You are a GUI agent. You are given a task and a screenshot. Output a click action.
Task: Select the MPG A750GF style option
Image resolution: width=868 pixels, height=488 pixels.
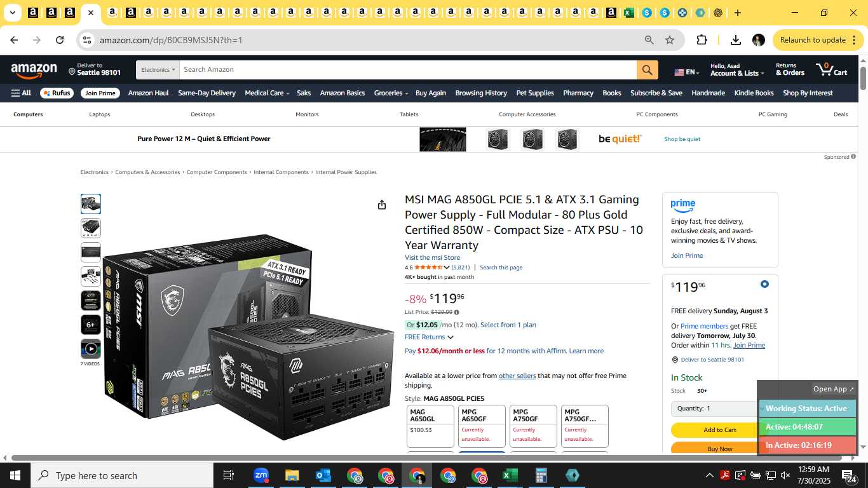[x=533, y=426]
